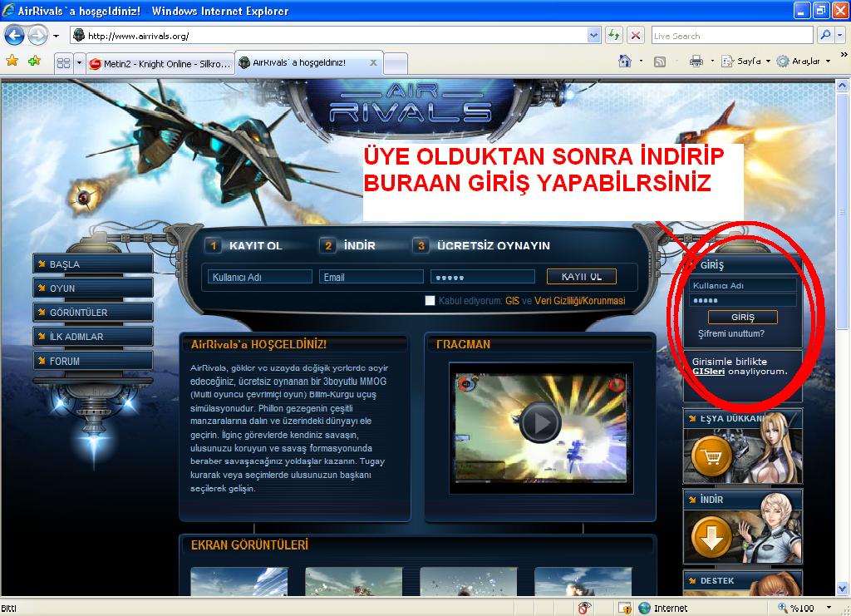
Task: Click the Air Rivals logo banner
Action: [411, 106]
